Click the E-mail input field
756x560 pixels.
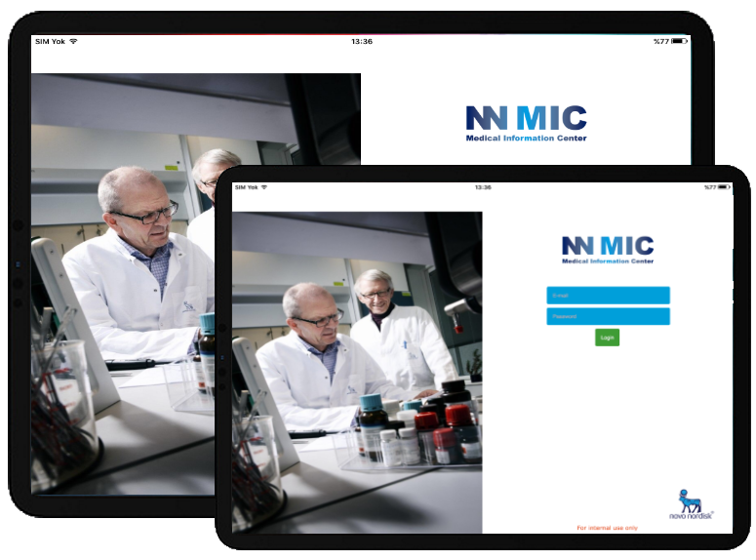click(x=608, y=295)
